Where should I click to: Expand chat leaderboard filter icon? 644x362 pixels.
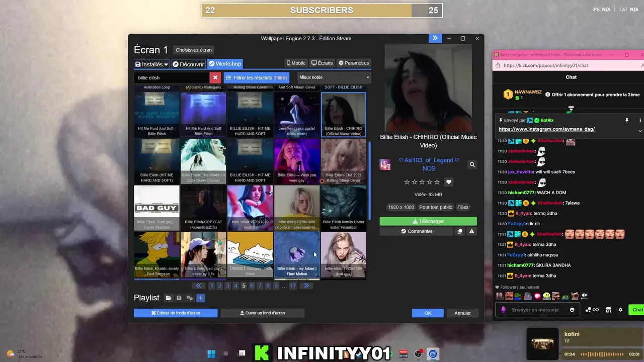coord(571,108)
